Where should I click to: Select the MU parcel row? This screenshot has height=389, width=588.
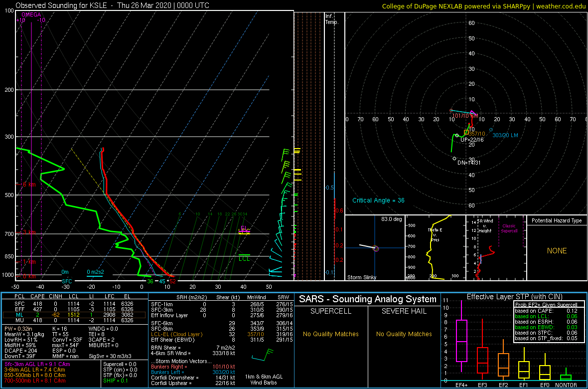(x=74, y=321)
